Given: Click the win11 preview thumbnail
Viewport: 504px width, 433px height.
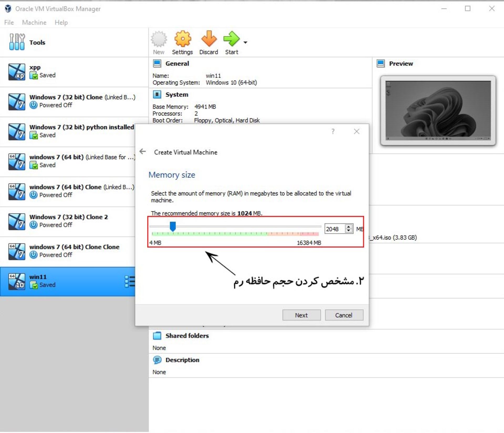Looking at the screenshot, I should pyautogui.click(x=438, y=110).
